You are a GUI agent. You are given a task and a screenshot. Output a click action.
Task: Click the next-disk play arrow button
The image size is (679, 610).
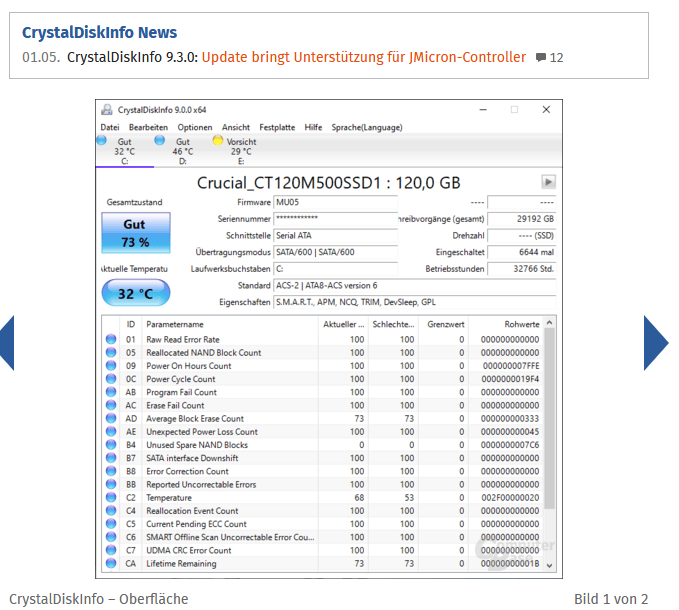(x=548, y=182)
